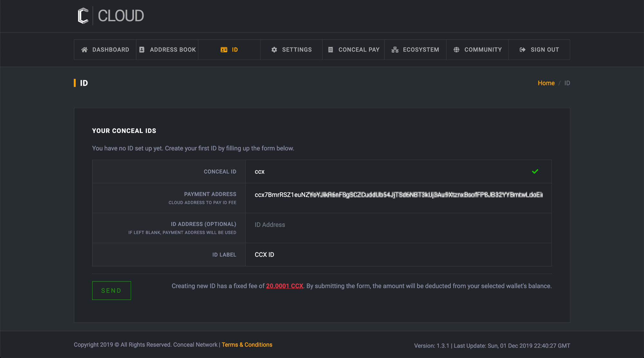This screenshot has height=358, width=644.
Task: Click the ID card icon in navigation
Action: 224,50
